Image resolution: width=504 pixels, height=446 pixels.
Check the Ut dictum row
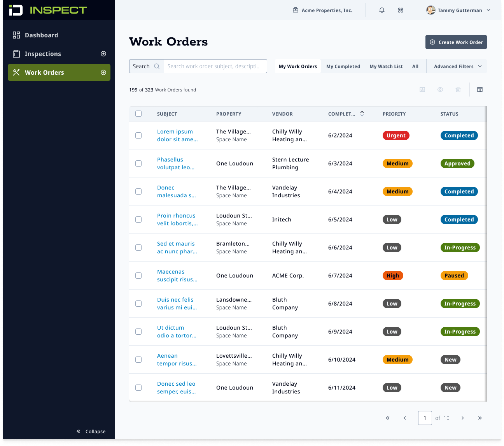pyautogui.click(x=138, y=332)
